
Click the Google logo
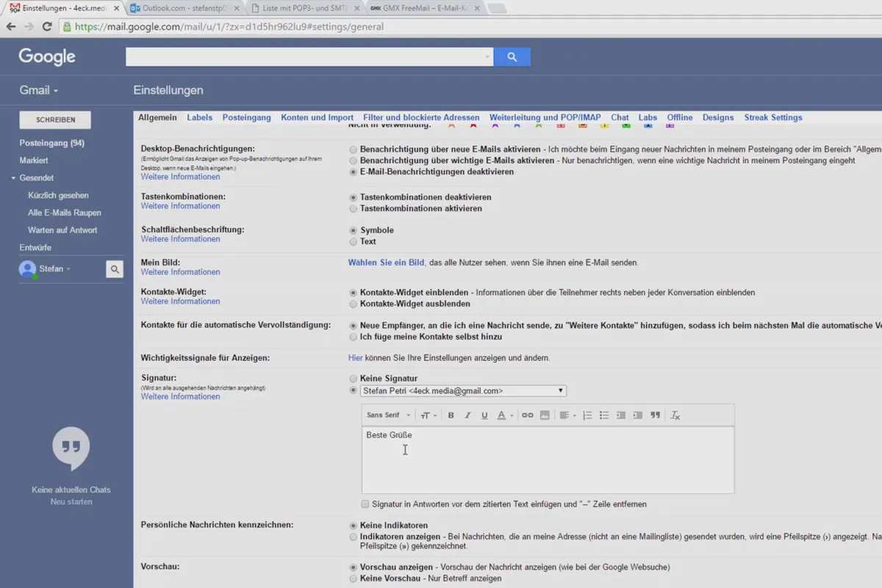(x=47, y=57)
